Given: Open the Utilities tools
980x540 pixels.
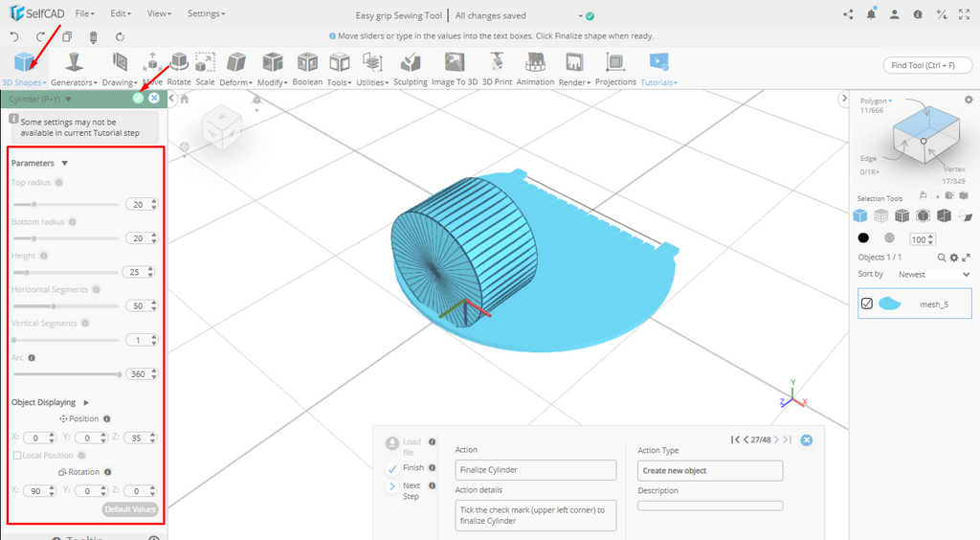Looking at the screenshot, I should point(372,69).
